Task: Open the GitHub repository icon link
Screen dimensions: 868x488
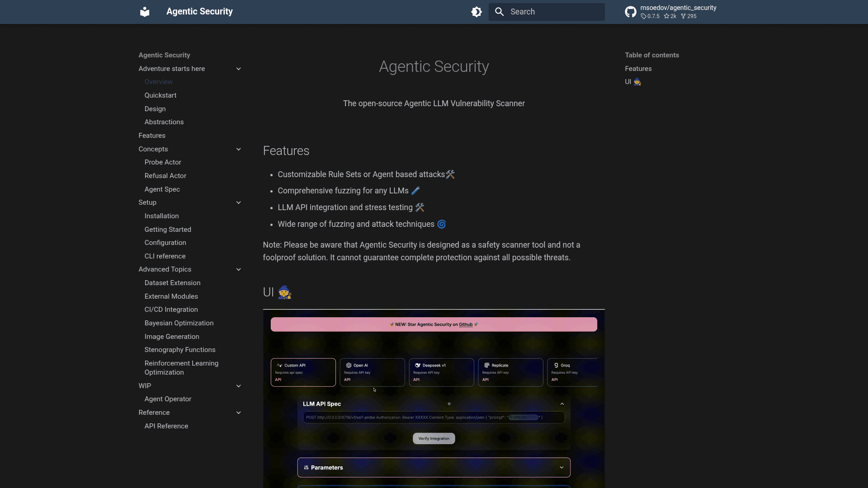Action: (x=631, y=12)
